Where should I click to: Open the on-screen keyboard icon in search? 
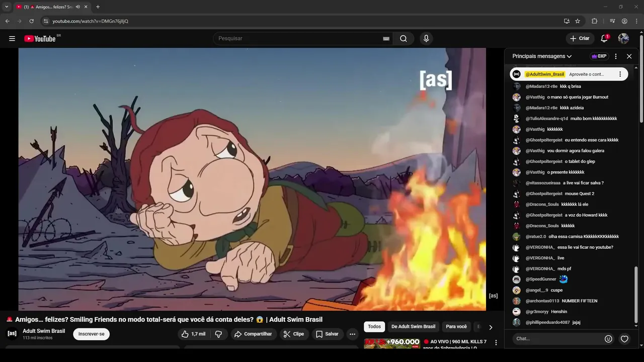[386, 39]
